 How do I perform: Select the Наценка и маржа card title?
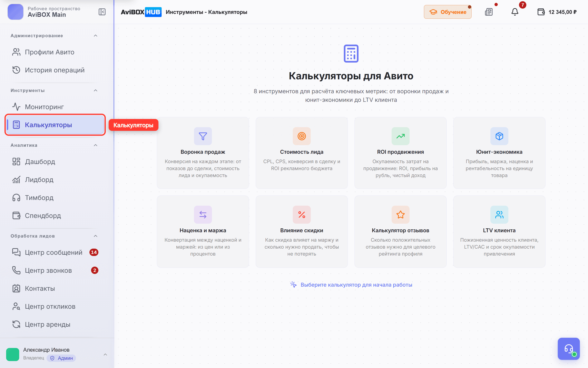(203, 230)
